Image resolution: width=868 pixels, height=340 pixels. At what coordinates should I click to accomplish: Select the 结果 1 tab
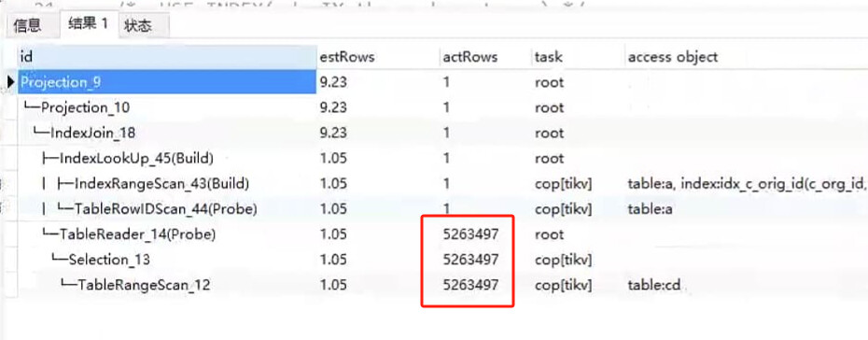(x=89, y=23)
